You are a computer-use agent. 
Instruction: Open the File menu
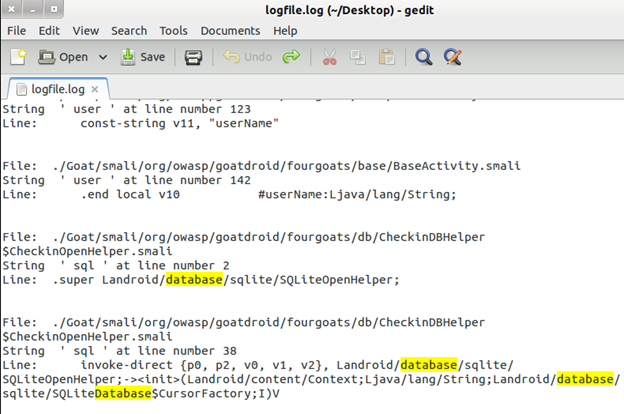tap(17, 31)
